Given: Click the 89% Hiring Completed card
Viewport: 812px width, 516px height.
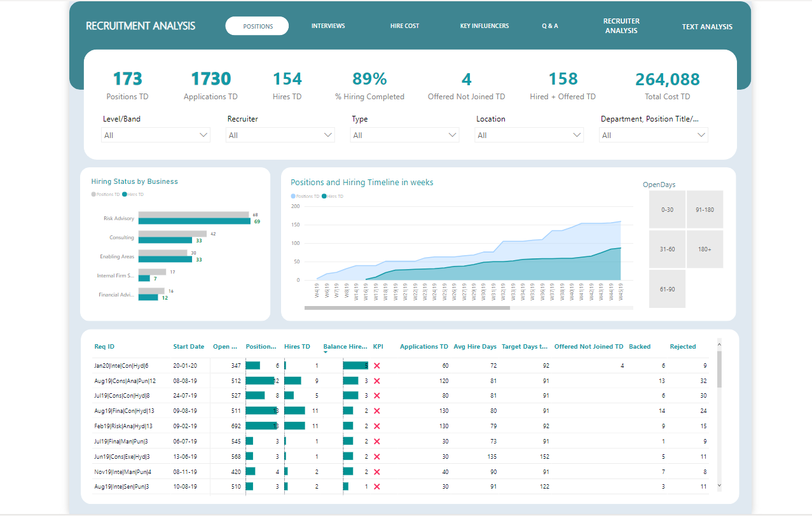Looking at the screenshot, I should click(x=369, y=87).
